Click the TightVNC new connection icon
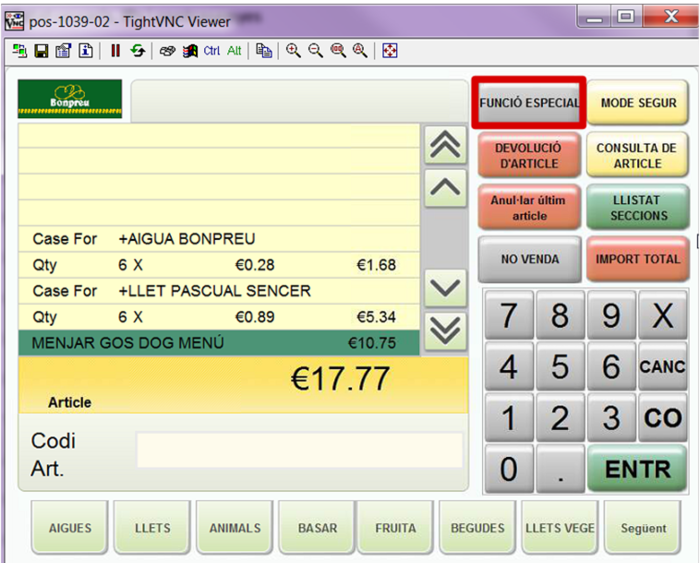 tap(20, 51)
